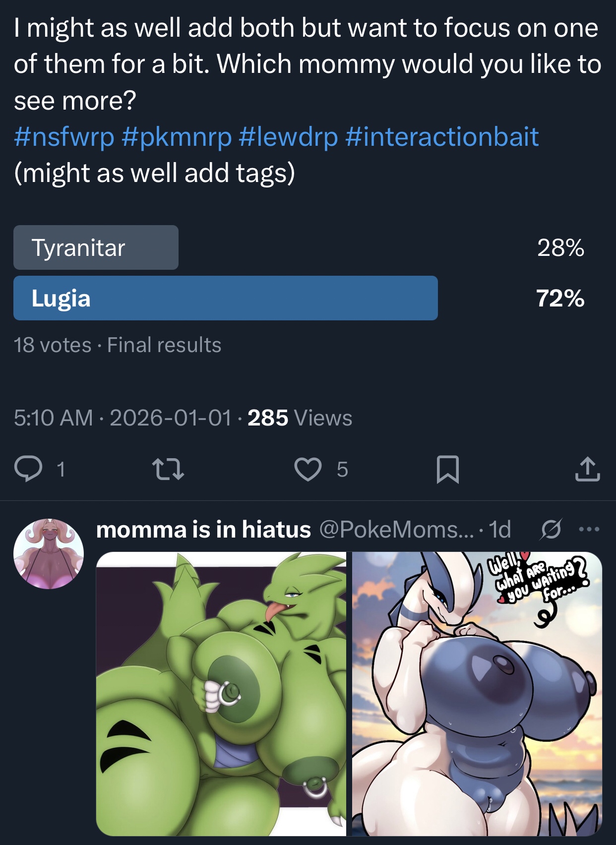Screen dimensions: 616x845
Task: Open the right white Lugia image
Action: [x=477, y=693]
